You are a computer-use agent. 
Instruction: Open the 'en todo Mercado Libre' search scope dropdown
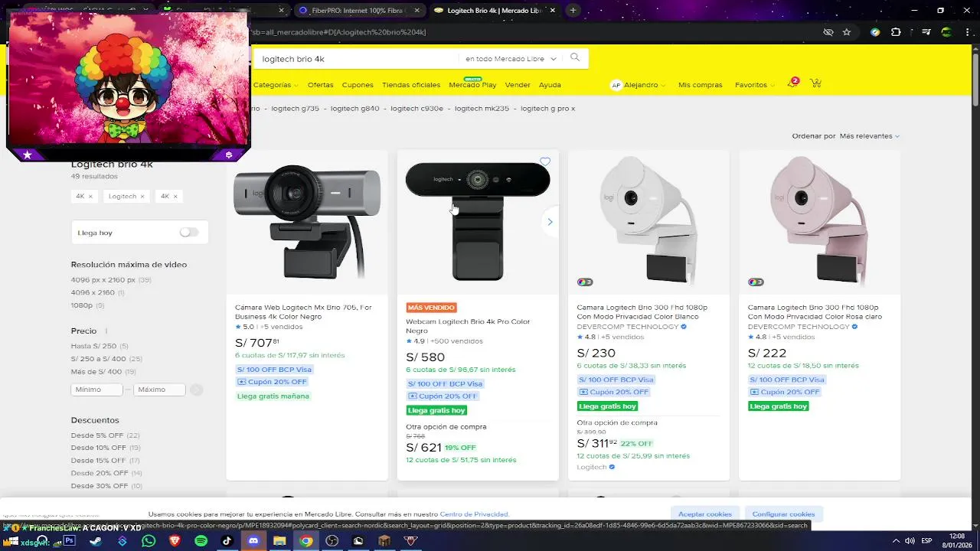pos(511,58)
